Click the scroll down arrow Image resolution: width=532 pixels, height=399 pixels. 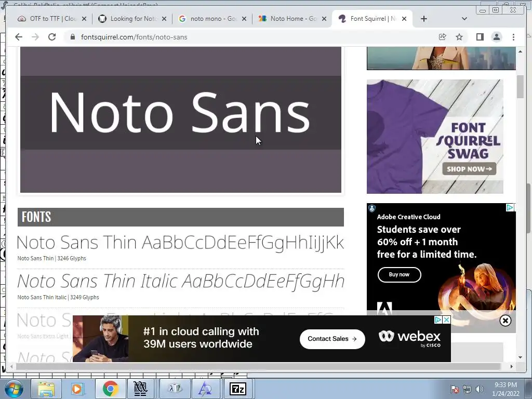click(520, 357)
